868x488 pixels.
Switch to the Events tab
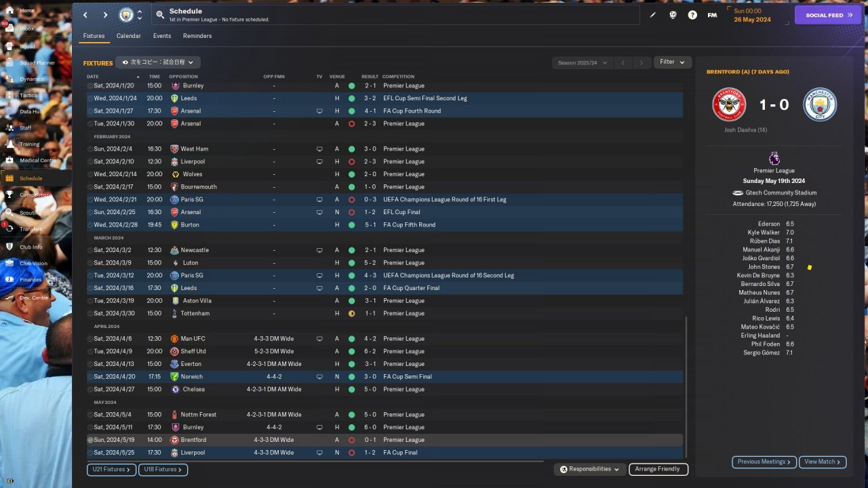pos(162,36)
